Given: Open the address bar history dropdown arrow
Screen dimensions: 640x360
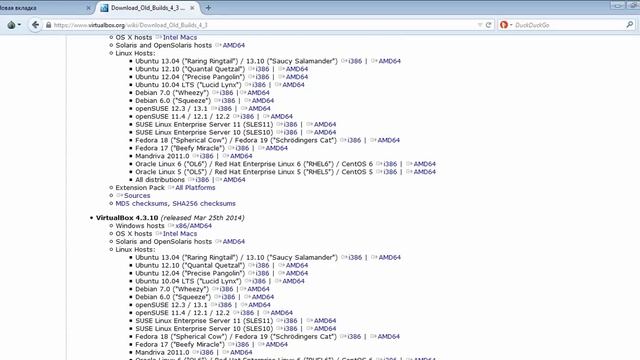Looking at the screenshot, I should coord(480,25).
